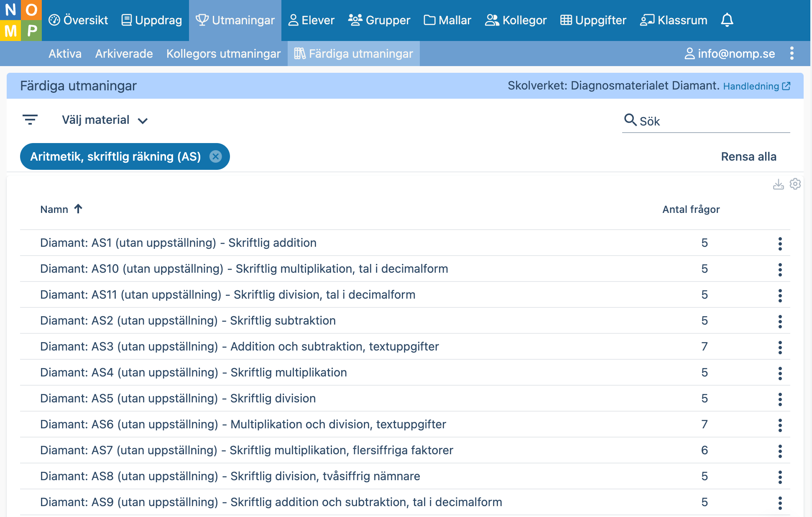Select the Färdiga utmaningar tab
Viewport: 812px width, 517px height.
(353, 54)
